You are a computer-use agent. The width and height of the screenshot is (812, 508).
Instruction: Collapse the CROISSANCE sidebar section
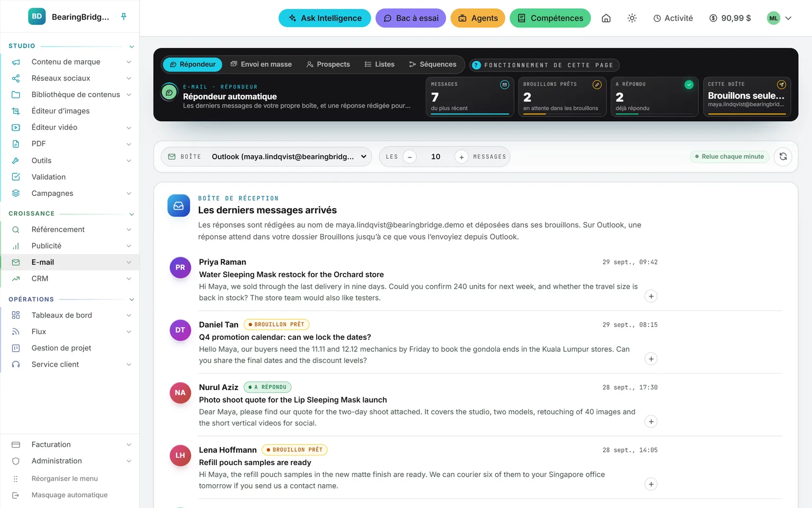pyautogui.click(x=132, y=214)
